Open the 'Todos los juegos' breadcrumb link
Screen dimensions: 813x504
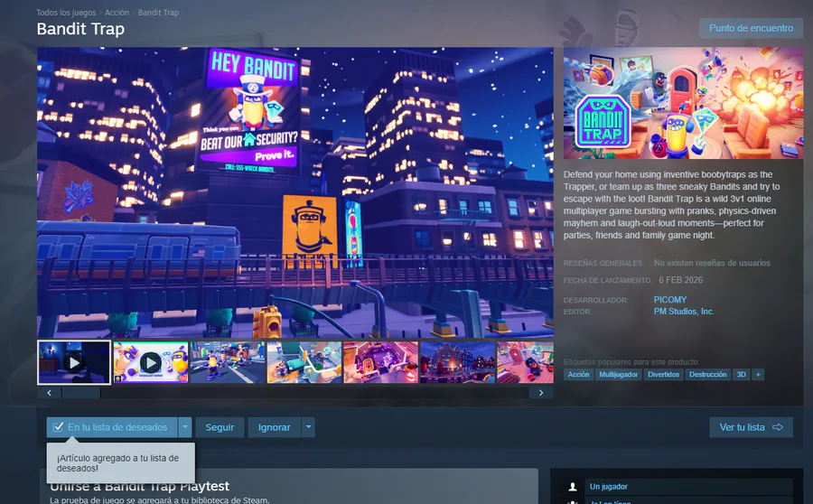coord(66,13)
